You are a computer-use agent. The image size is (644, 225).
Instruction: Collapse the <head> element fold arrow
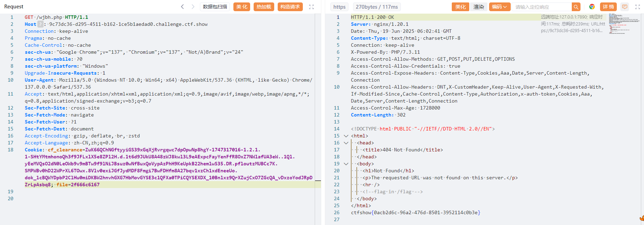click(x=346, y=143)
